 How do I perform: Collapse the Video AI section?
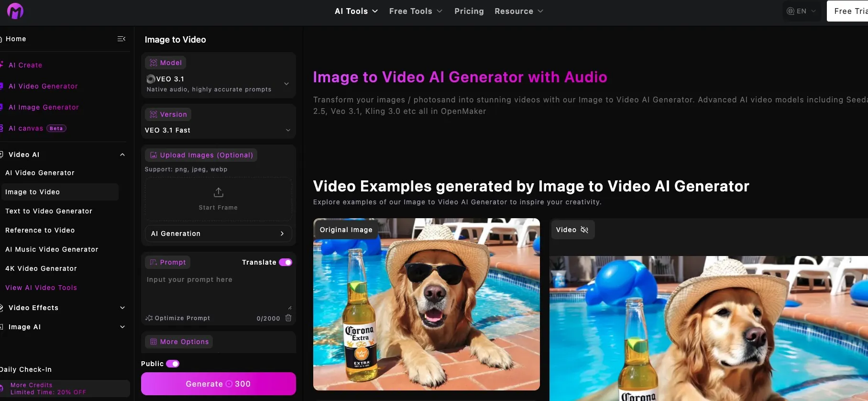pyautogui.click(x=122, y=155)
